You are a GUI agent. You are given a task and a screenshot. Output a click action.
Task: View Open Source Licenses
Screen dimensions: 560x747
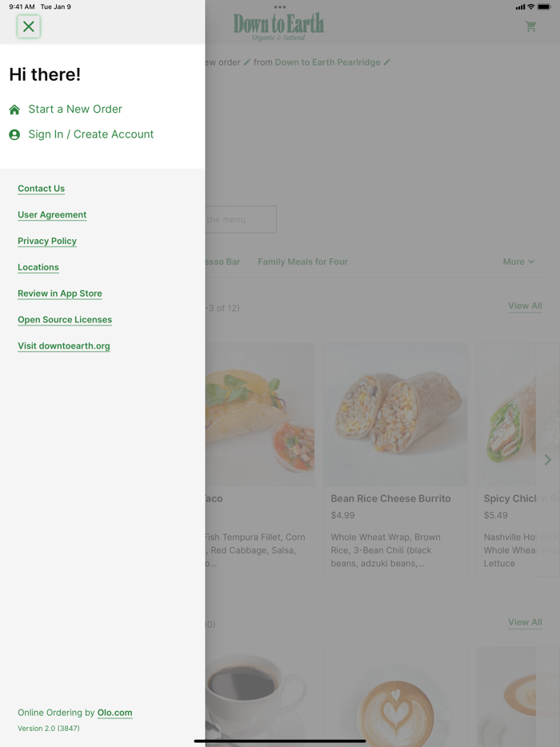(65, 320)
